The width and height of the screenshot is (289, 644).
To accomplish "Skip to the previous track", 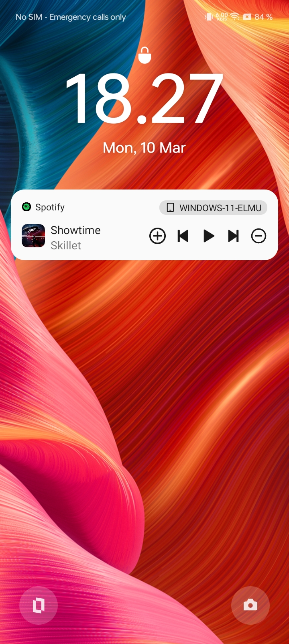I will tap(183, 236).
